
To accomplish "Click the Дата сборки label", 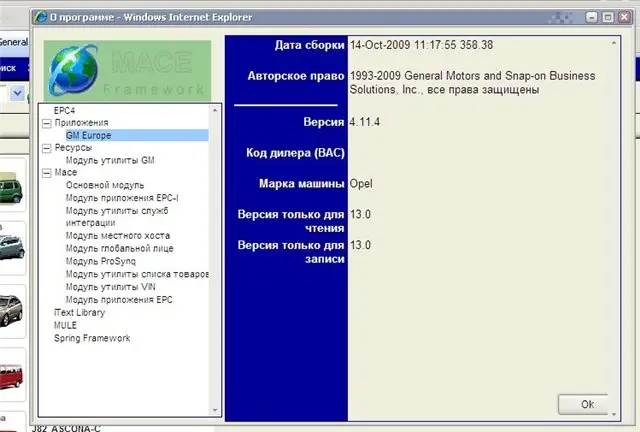I will [x=310, y=45].
